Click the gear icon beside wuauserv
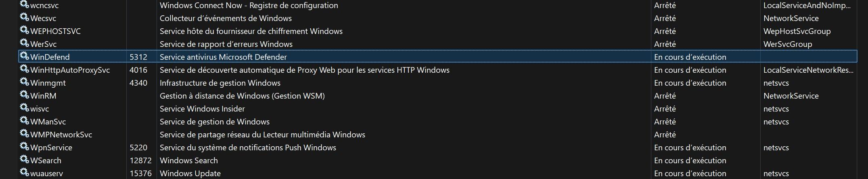The width and height of the screenshot is (868, 179). [x=25, y=173]
